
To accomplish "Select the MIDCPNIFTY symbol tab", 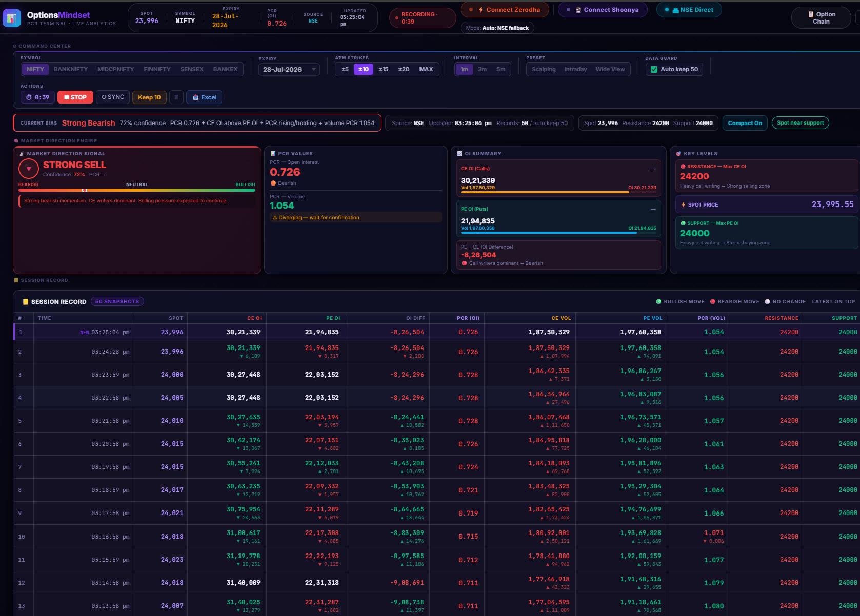I will pyautogui.click(x=116, y=69).
